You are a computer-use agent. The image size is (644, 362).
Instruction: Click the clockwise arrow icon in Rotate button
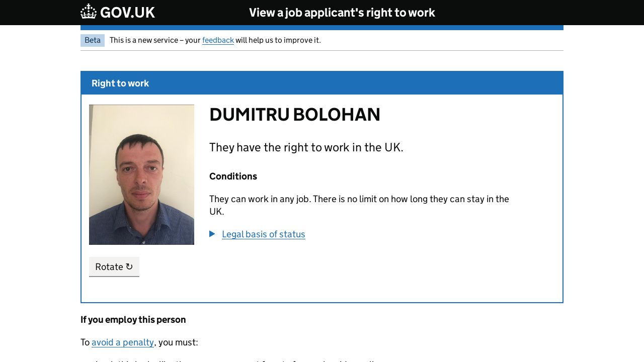click(129, 266)
